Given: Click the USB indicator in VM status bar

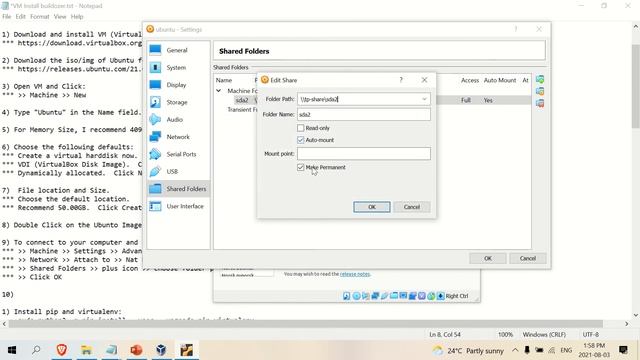Looking at the screenshot, I should pos(384,296).
